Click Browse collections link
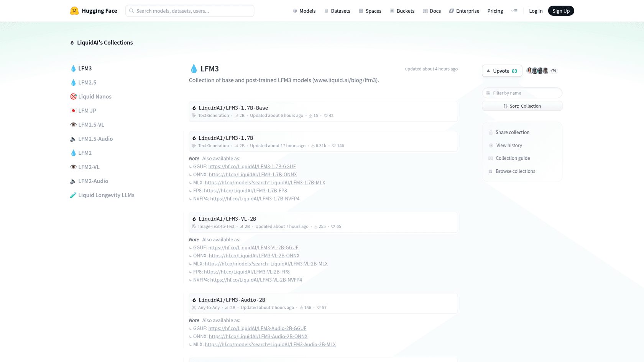 tap(515, 171)
